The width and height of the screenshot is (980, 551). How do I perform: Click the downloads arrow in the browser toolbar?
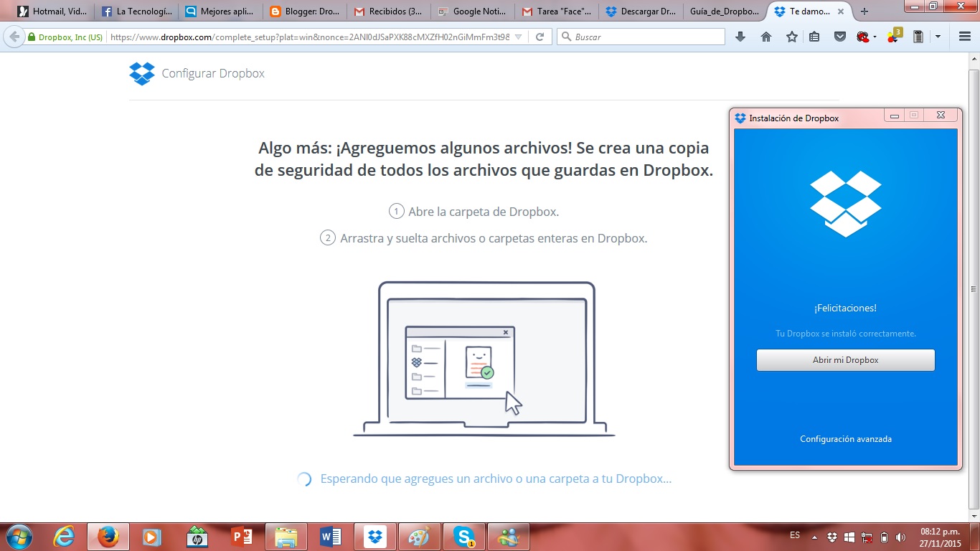[x=740, y=36]
